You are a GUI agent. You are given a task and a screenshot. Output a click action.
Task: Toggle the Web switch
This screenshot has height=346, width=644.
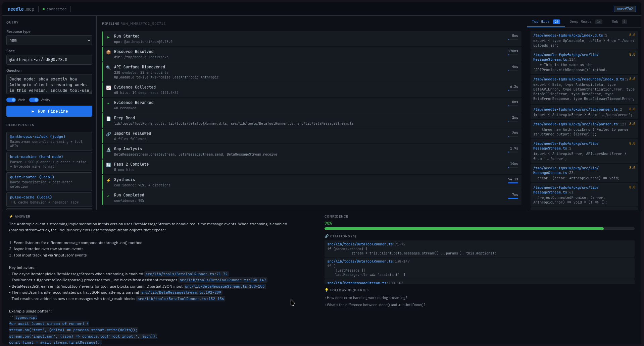pyautogui.click(x=11, y=100)
